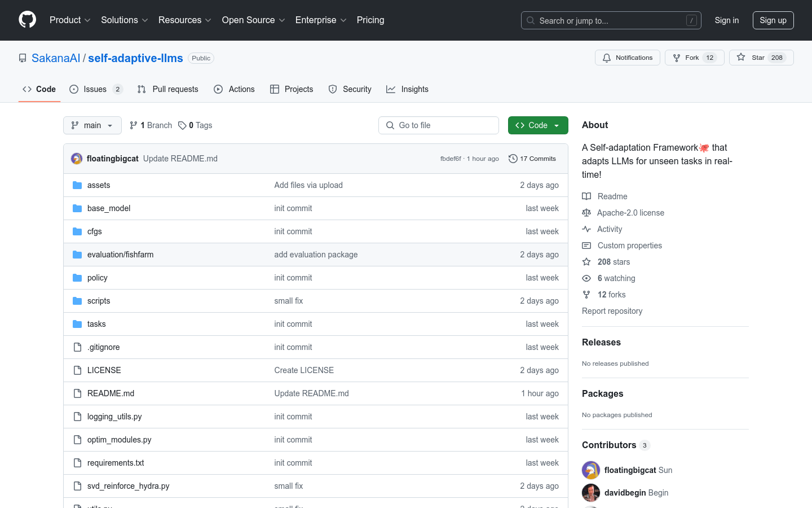
Task: Open the assets folder icon
Action: click(x=77, y=185)
